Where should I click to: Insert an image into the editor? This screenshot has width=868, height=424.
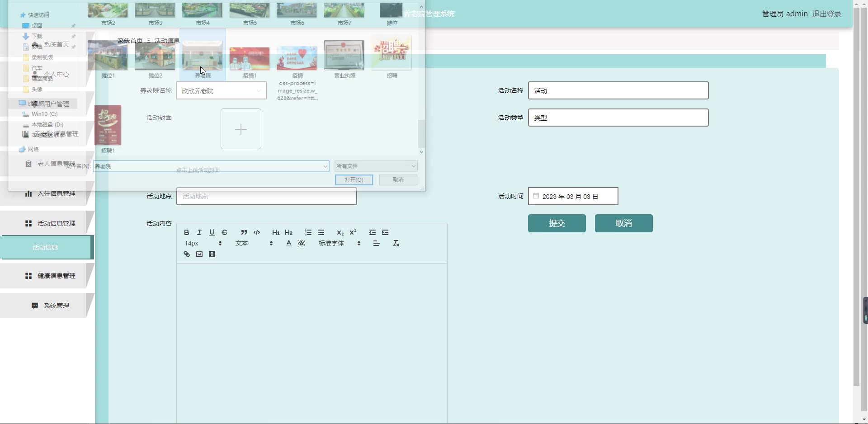click(x=199, y=254)
